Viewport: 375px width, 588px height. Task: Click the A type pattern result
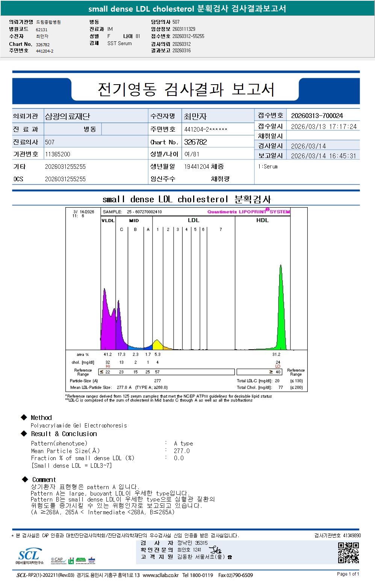click(183, 444)
